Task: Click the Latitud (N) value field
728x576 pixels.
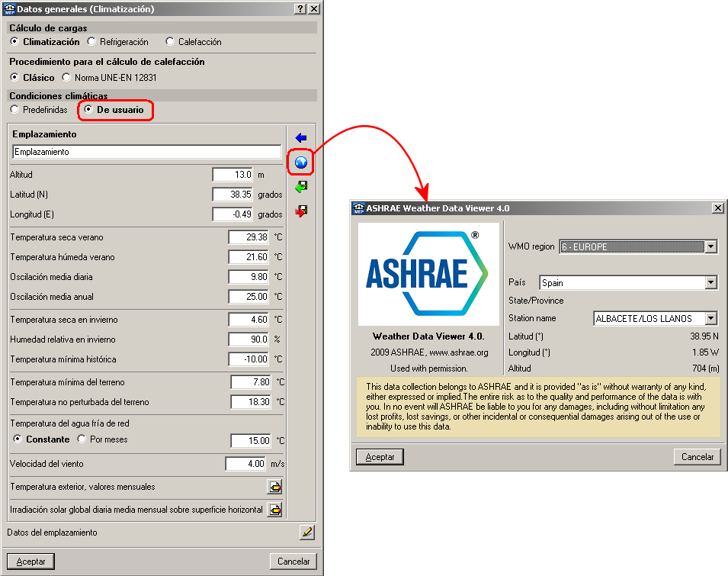Action: (233, 195)
